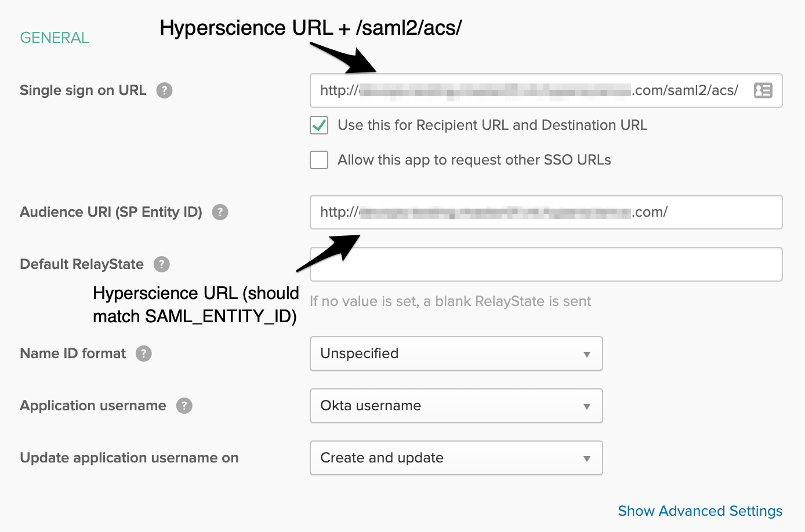Click the GENERAL section heading
The height and width of the screenshot is (532, 805).
55,38
